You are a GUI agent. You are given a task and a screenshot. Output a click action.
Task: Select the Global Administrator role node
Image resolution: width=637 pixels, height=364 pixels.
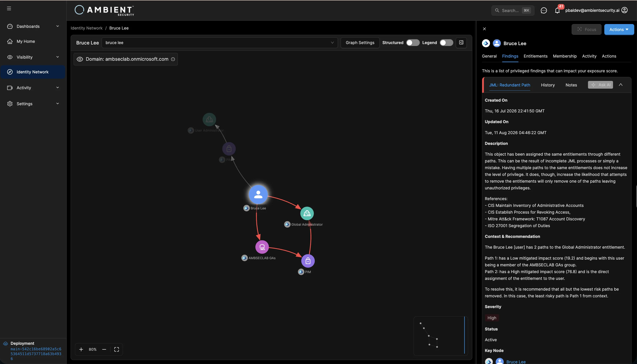click(x=307, y=213)
